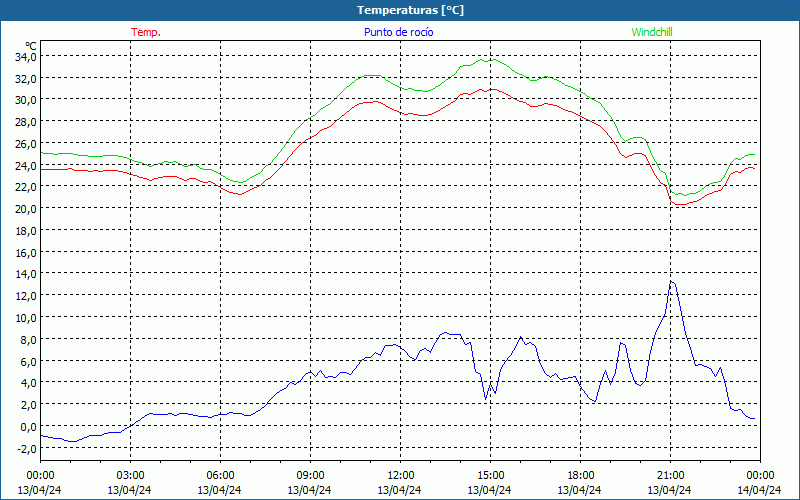This screenshot has width=800, height=500.
Task: Click the 12,0 y-axis label
Action: [x=25, y=296]
